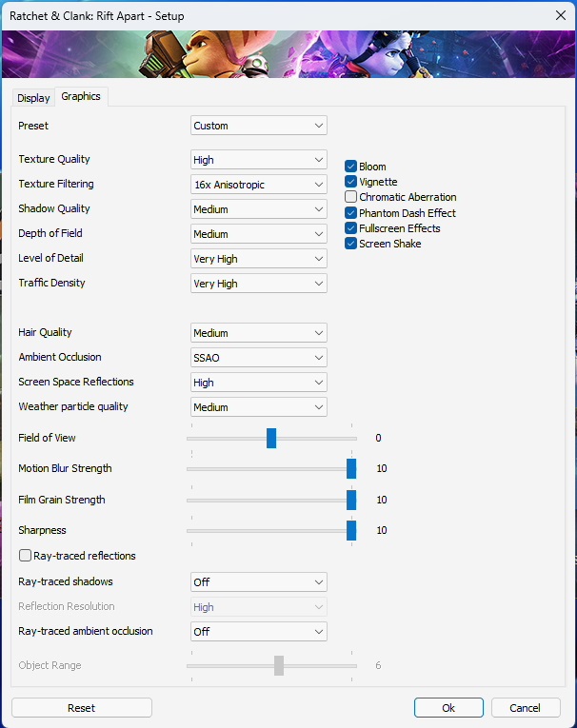Screen dimensions: 577x728
Task: Open the Ray-traced shadows dropdown
Action: coord(259,582)
